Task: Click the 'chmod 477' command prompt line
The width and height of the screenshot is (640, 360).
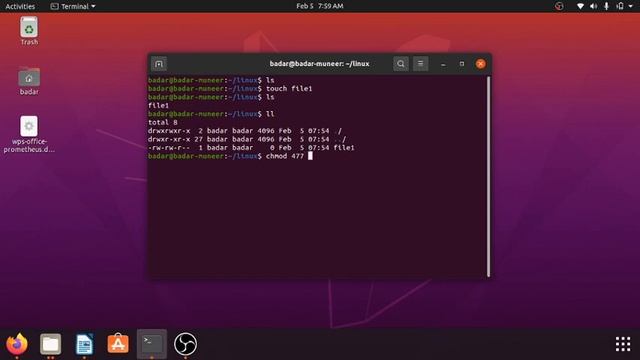Action: (230, 156)
